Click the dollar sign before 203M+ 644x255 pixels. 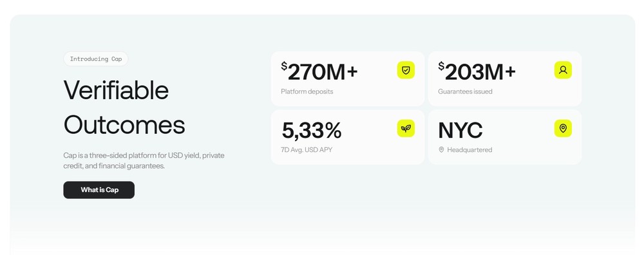(x=442, y=66)
